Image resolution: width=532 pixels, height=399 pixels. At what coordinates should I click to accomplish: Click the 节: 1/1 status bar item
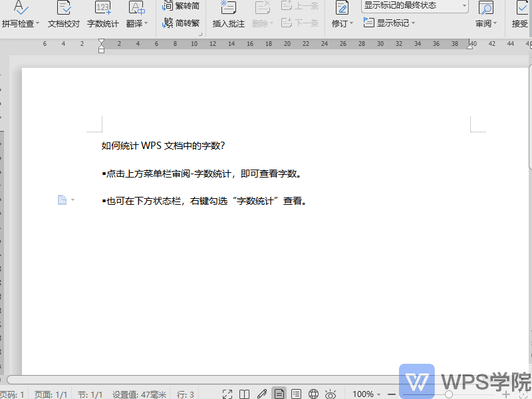coord(90,394)
